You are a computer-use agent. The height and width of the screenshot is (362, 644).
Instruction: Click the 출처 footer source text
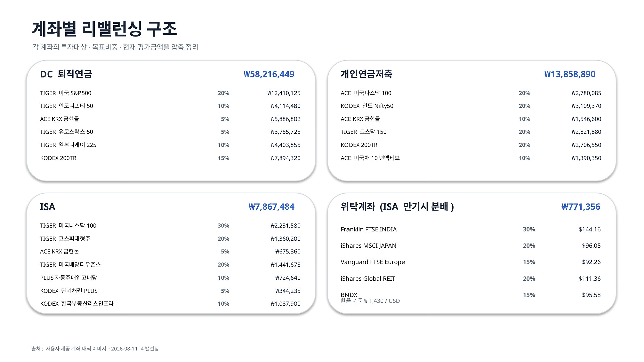coord(95,349)
